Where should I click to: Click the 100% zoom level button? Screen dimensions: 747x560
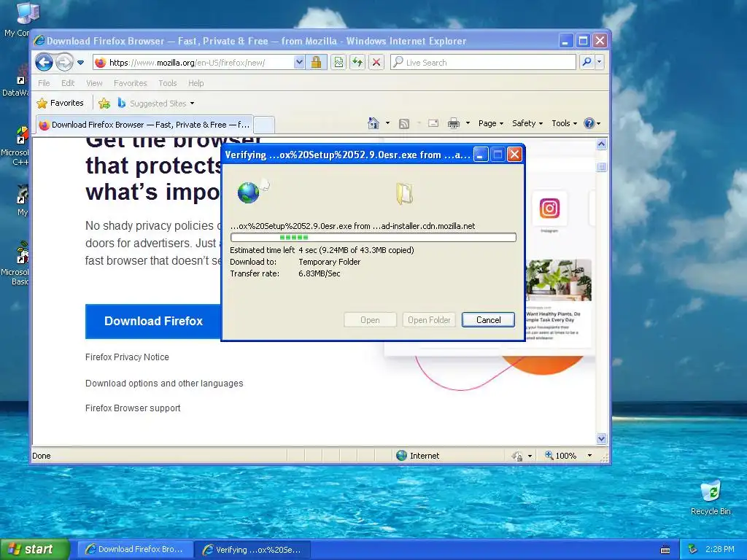[561, 456]
